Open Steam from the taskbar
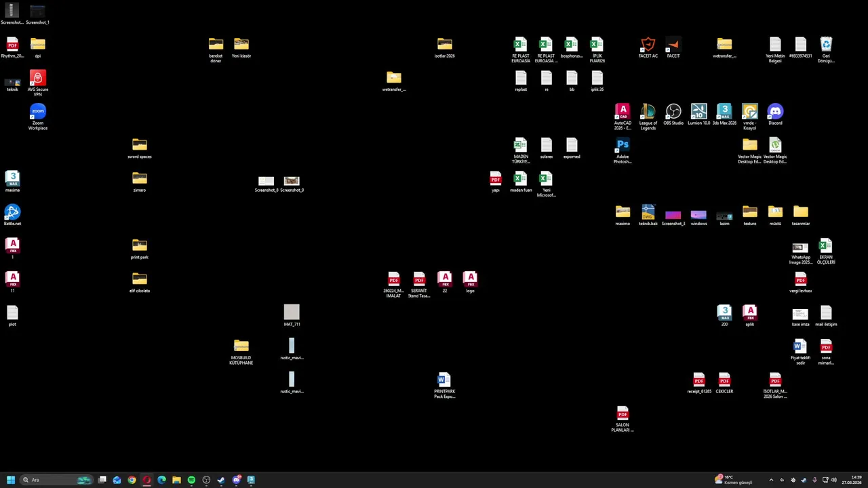 click(221, 480)
